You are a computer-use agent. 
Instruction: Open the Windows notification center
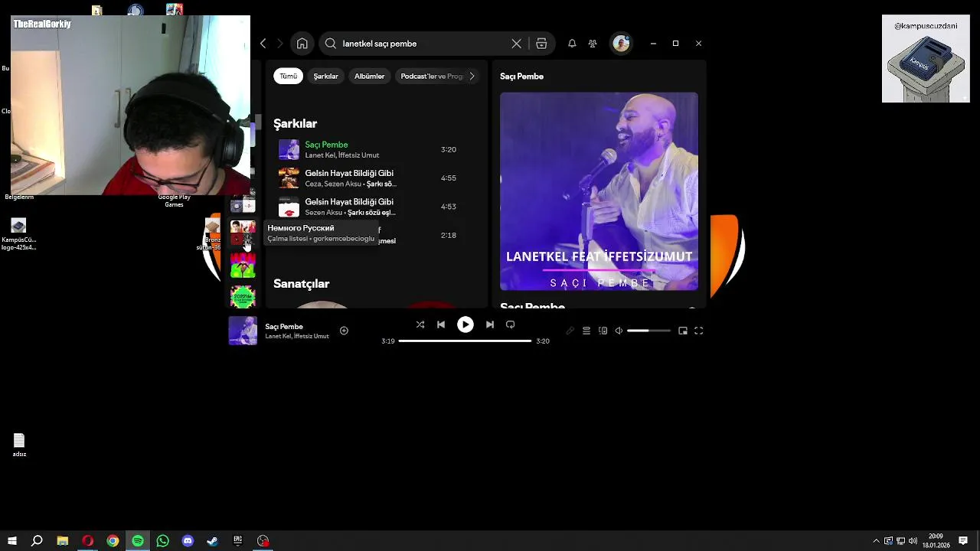click(963, 541)
